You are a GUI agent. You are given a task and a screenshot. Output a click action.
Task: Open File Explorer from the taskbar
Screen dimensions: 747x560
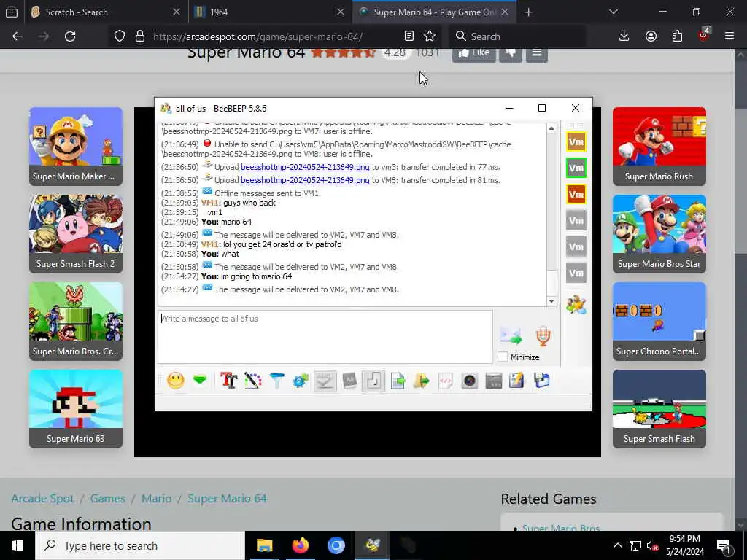click(x=264, y=545)
